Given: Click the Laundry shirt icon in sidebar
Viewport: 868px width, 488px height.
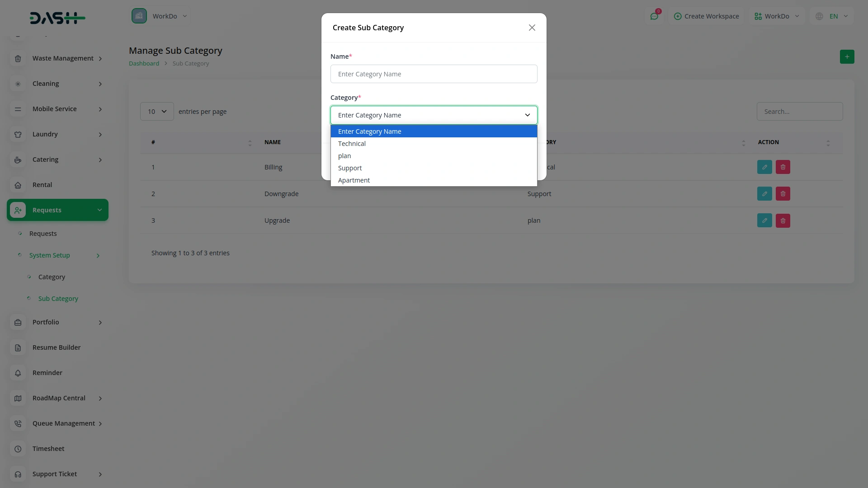Looking at the screenshot, I should [x=18, y=134].
